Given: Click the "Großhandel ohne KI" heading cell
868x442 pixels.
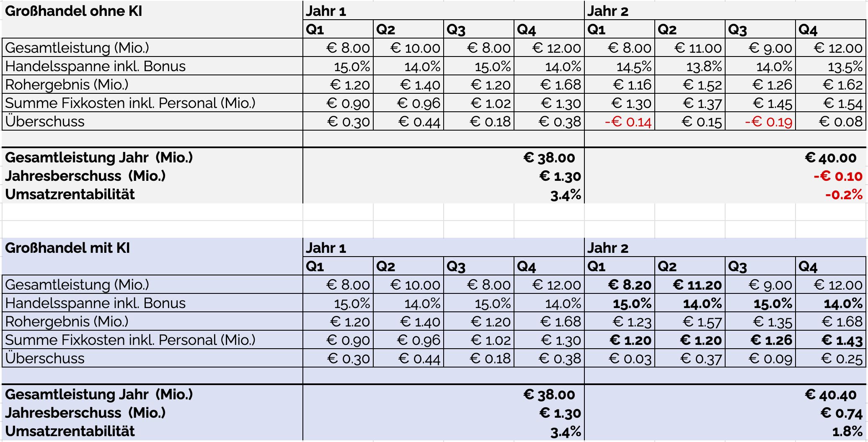Looking at the screenshot, I should coord(74,11).
